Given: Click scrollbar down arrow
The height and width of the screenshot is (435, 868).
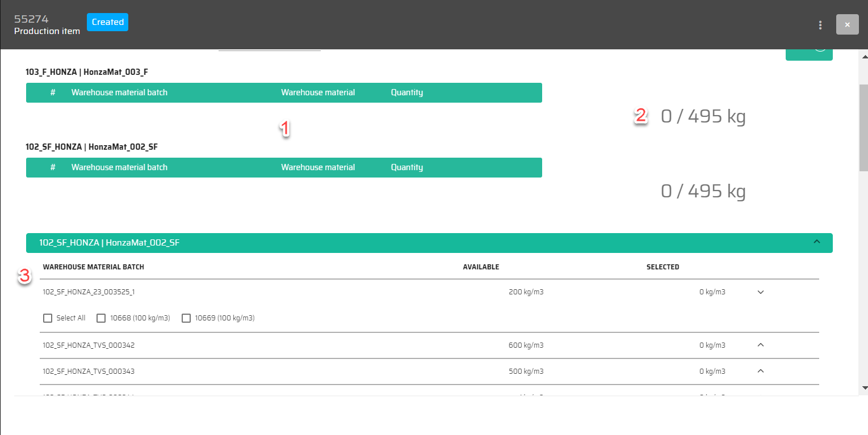Looking at the screenshot, I should point(863,388).
